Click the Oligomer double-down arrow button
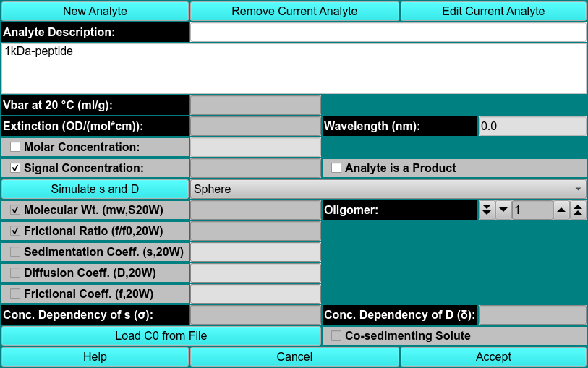The width and height of the screenshot is (588, 368). [x=487, y=210]
